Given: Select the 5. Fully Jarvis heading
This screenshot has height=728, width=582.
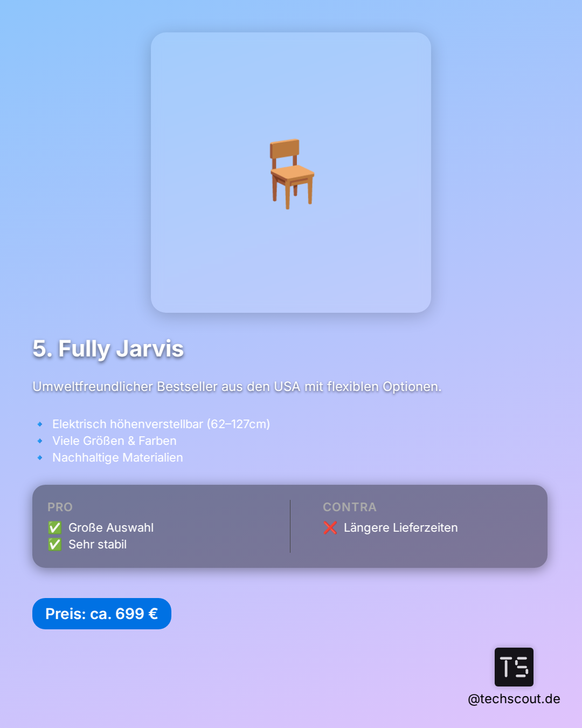Looking at the screenshot, I should click(x=108, y=349).
